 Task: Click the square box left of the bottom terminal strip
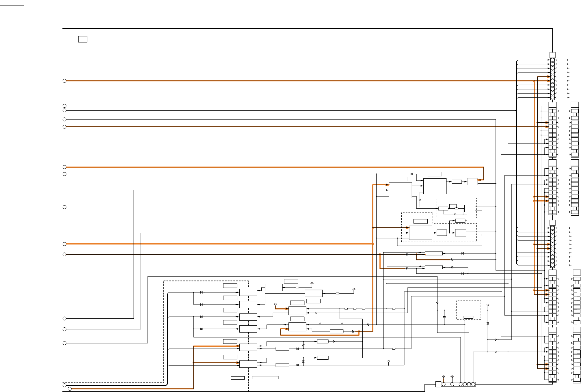438,384
